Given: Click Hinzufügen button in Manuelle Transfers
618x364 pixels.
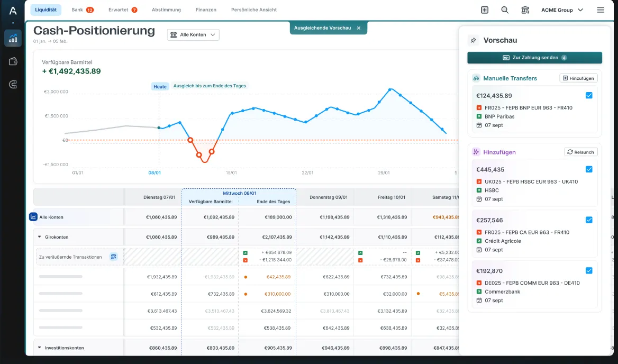Looking at the screenshot, I should tap(578, 78).
